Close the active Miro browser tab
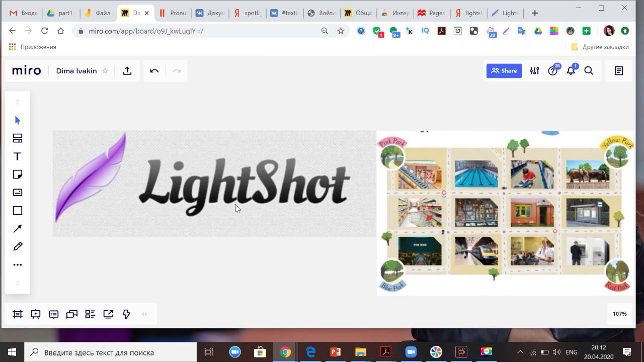Screen dimensions: 644x362 point(146,13)
